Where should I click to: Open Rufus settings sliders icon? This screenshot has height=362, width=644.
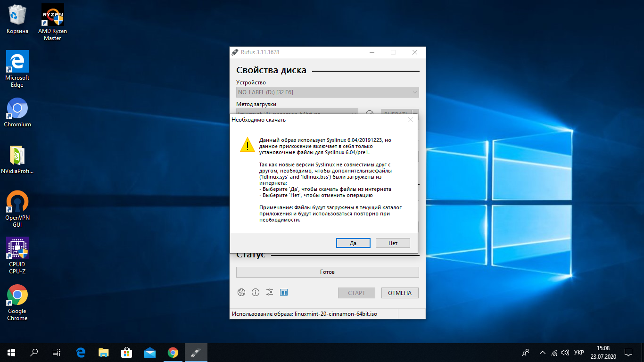tap(270, 292)
